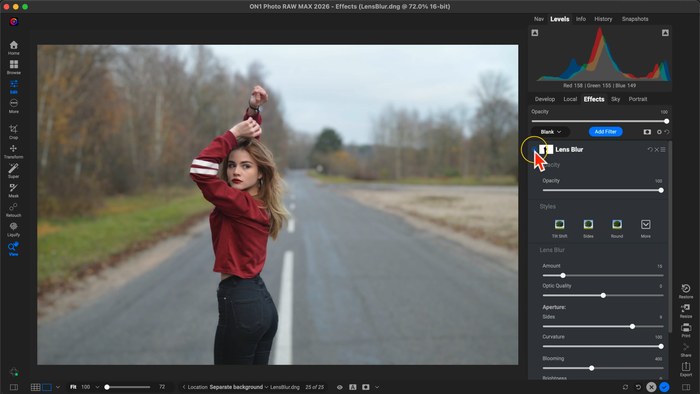Viewport: 700px width, 394px height.
Task: Open the Sky tab
Action: (x=616, y=99)
